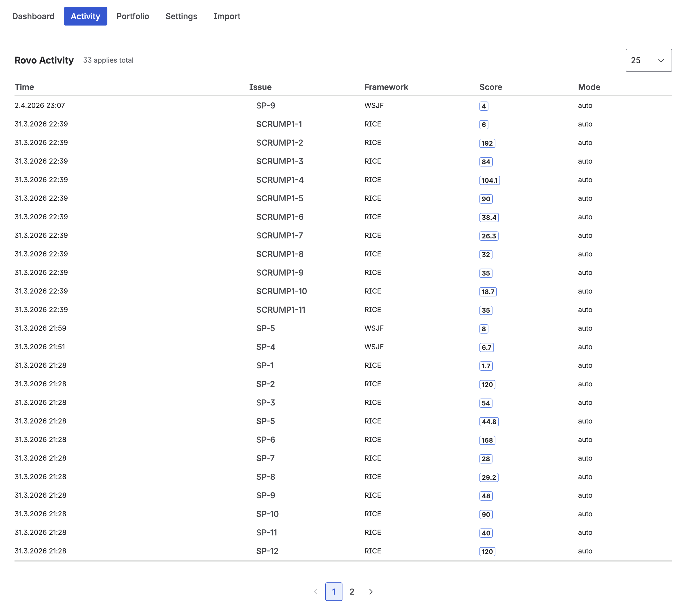The height and width of the screenshot is (612, 700).
Task: Open the page size dropdown showing 25
Action: (x=648, y=60)
